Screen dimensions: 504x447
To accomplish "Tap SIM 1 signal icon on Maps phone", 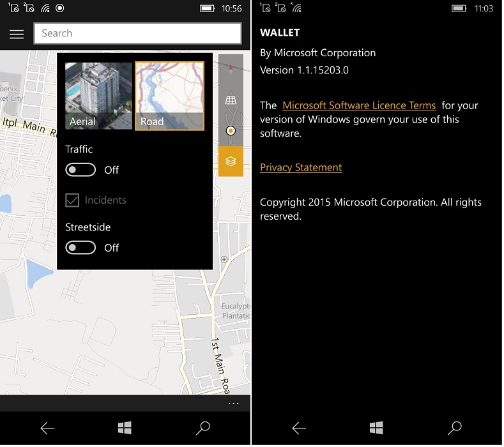I will tap(13, 8).
